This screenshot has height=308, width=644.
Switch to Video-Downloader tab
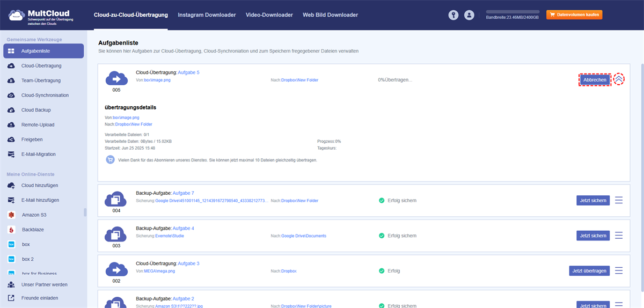(269, 15)
